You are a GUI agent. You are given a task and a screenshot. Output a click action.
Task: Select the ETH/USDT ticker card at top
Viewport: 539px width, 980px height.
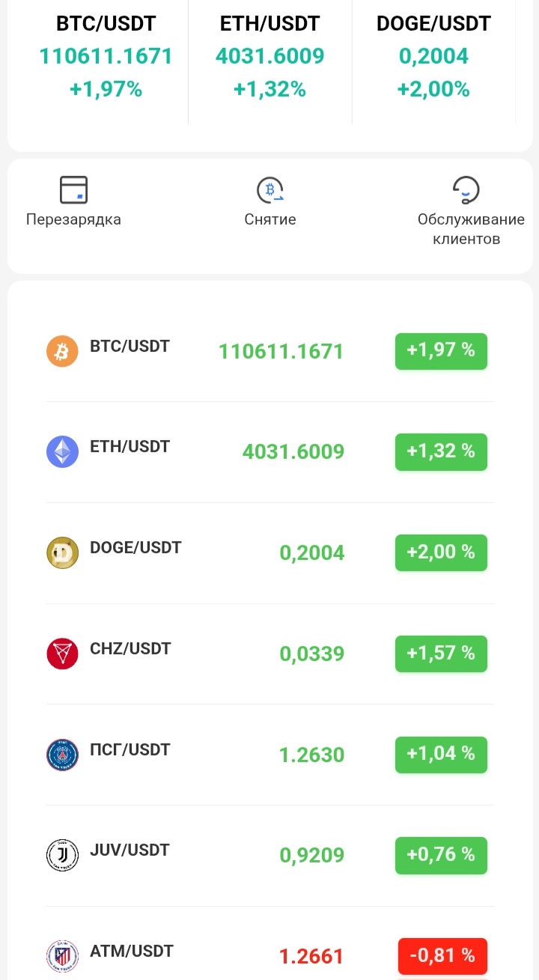coord(269,56)
